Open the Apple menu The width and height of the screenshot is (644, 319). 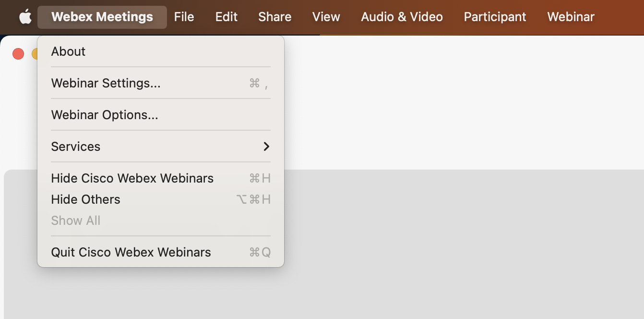(25, 17)
